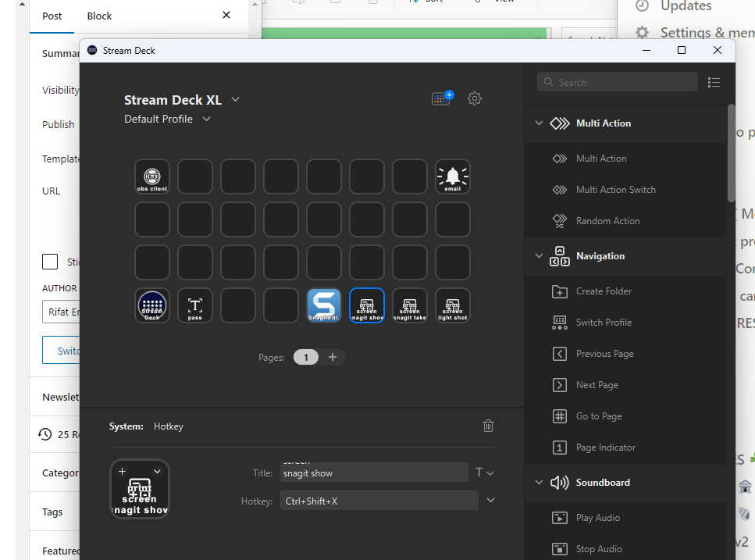Image resolution: width=755 pixels, height=560 pixels.
Task: Click the Hotkey field Ctrl+Shift+X
Action: click(379, 501)
